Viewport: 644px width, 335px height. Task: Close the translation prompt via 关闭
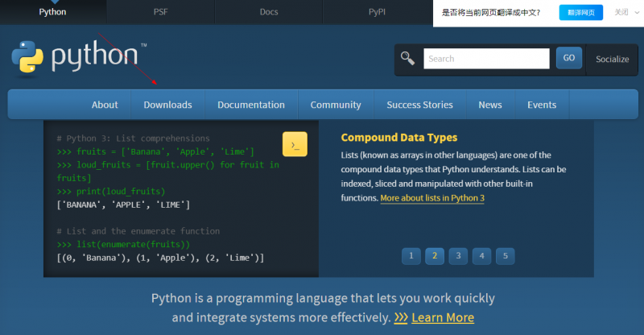click(x=621, y=12)
